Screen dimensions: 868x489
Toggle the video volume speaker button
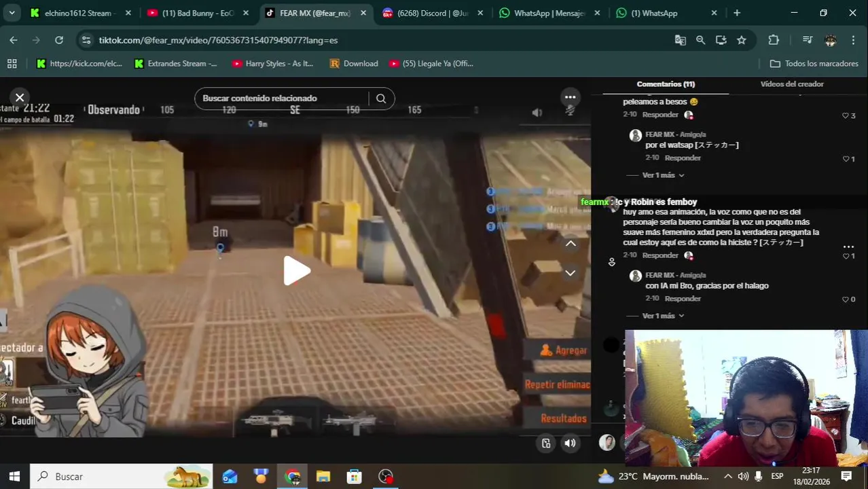(571, 443)
